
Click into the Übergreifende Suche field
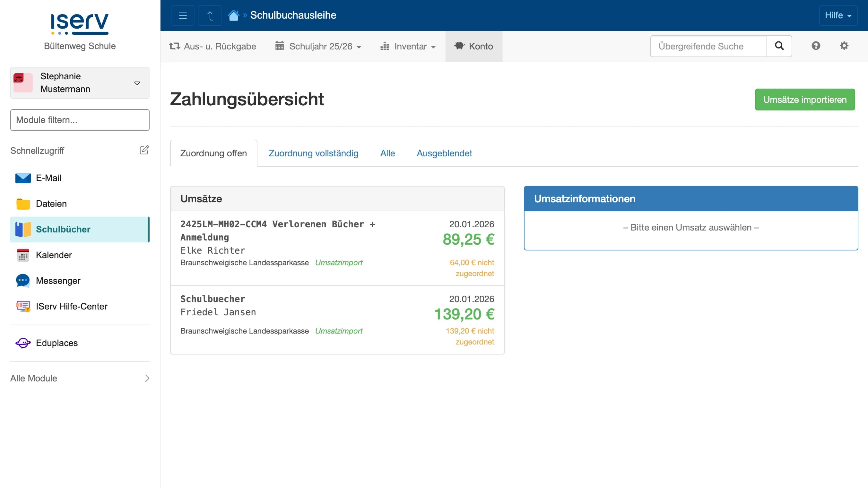[x=708, y=46]
